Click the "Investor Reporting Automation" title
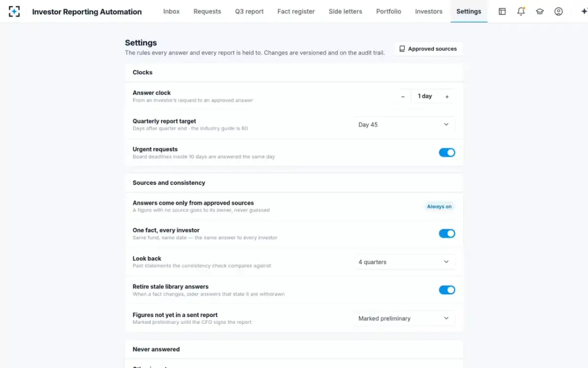588x368 pixels. [87, 12]
